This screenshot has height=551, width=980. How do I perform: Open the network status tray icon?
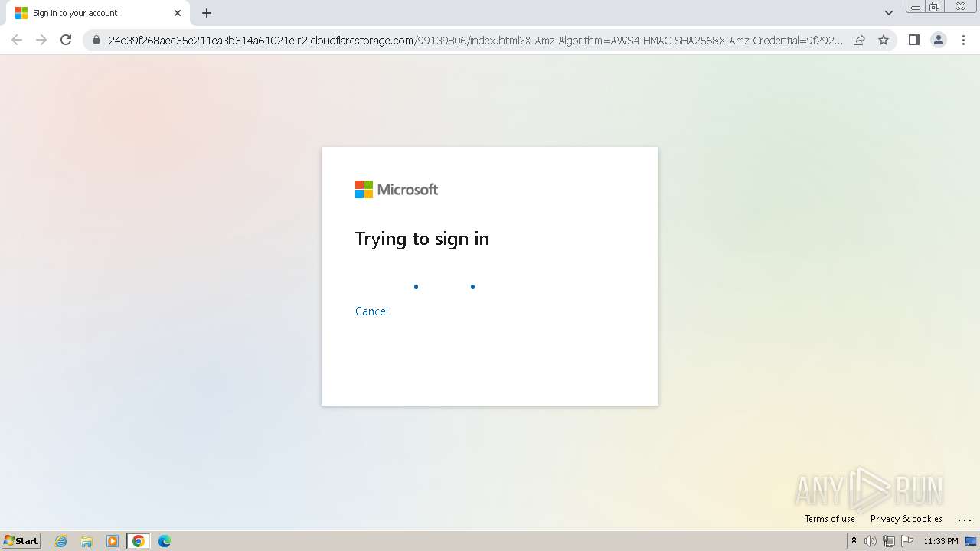[889, 541]
